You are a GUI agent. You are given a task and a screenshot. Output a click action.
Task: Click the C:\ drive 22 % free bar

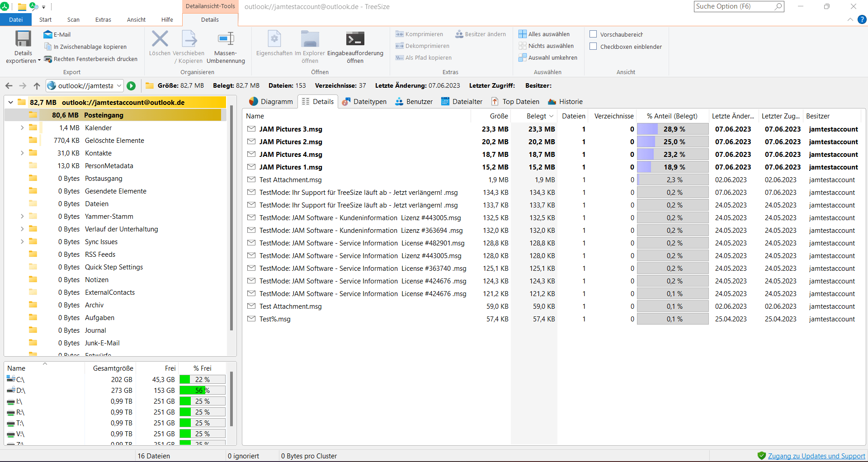(x=203, y=380)
